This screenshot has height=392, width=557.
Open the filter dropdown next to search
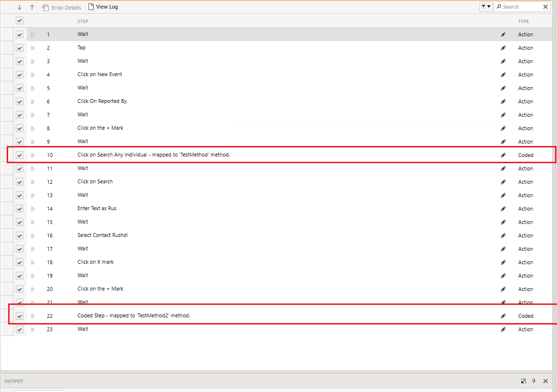click(x=486, y=7)
